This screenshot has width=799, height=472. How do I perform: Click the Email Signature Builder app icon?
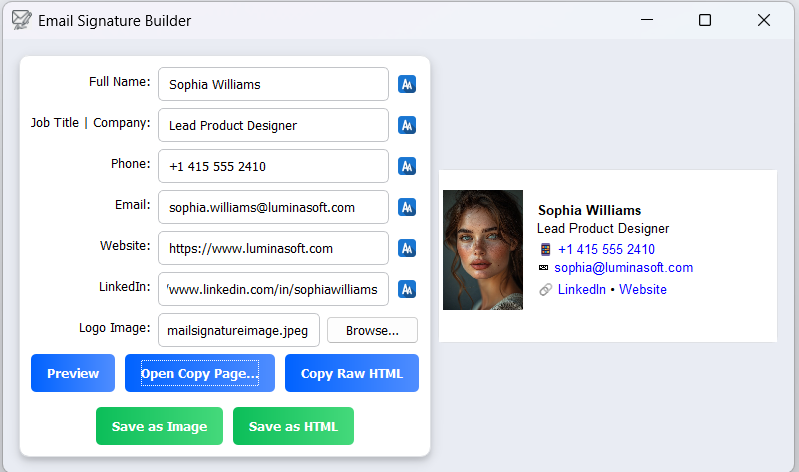(21, 20)
